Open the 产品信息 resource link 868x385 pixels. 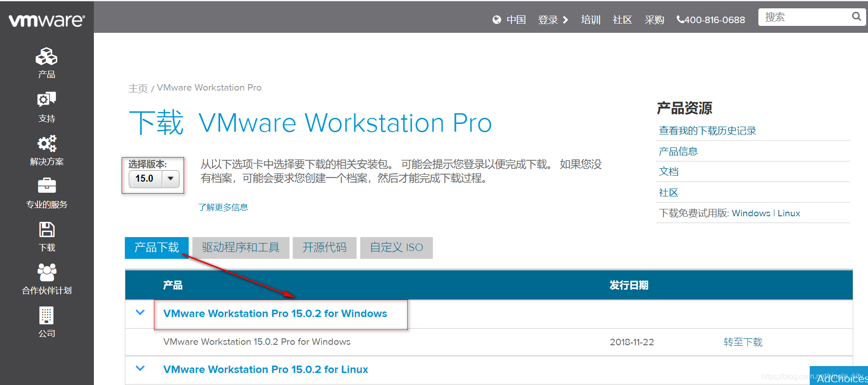(x=678, y=151)
